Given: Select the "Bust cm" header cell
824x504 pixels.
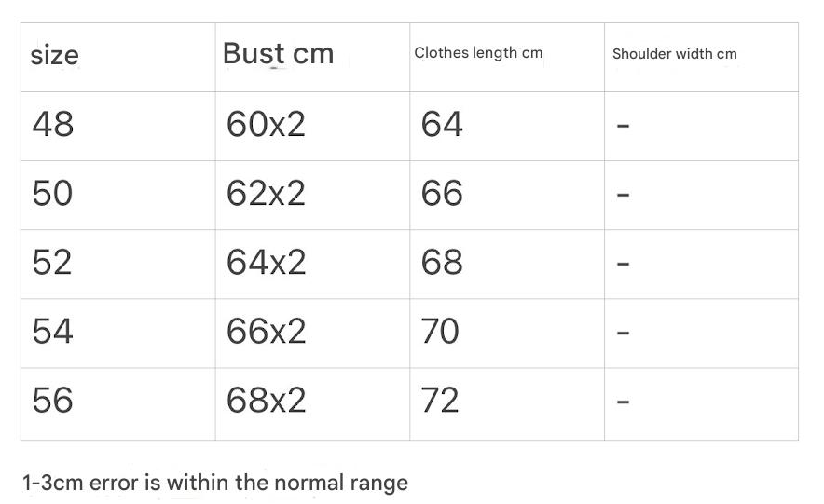Looking at the screenshot, I should coord(278,54).
